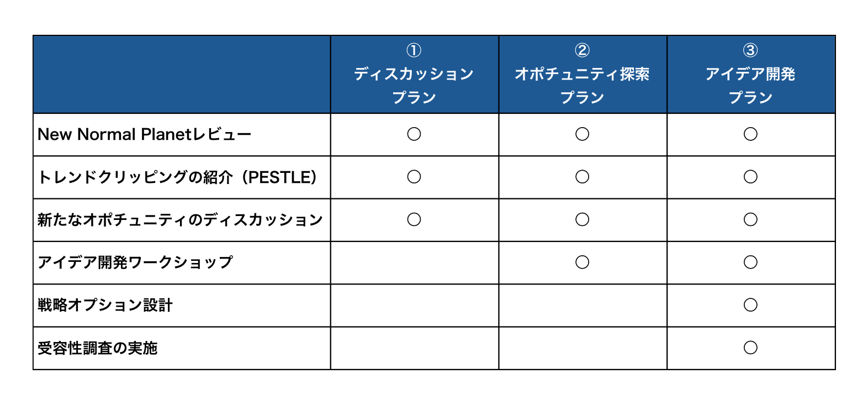Image resolution: width=868 pixels, height=405 pixels.
Task: Click the 新たなオポチュニティのディスカッション row label
Action: [x=180, y=220]
